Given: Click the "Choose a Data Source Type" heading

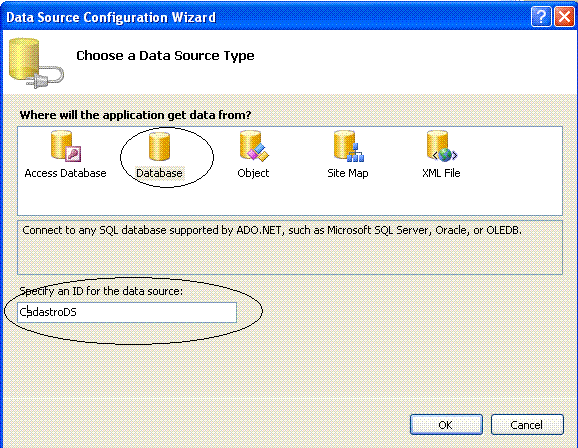Looking at the screenshot, I should pyautogui.click(x=165, y=56).
